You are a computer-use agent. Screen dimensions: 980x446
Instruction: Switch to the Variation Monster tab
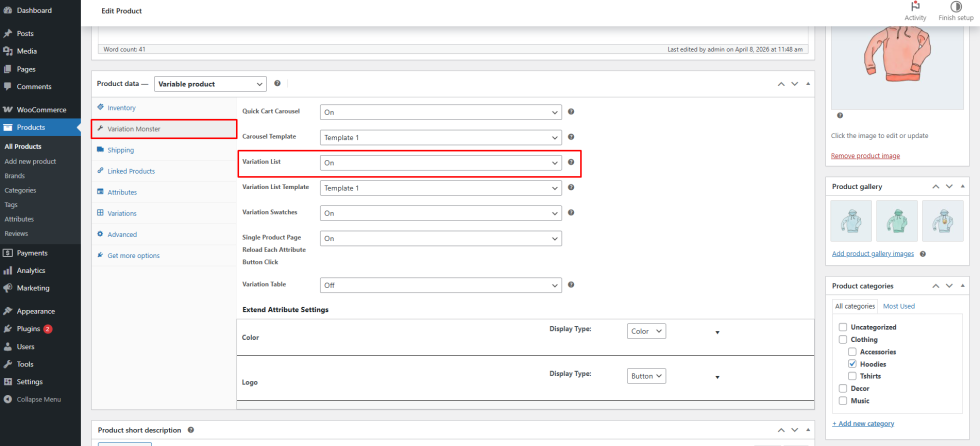pyautogui.click(x=133, y=129)
